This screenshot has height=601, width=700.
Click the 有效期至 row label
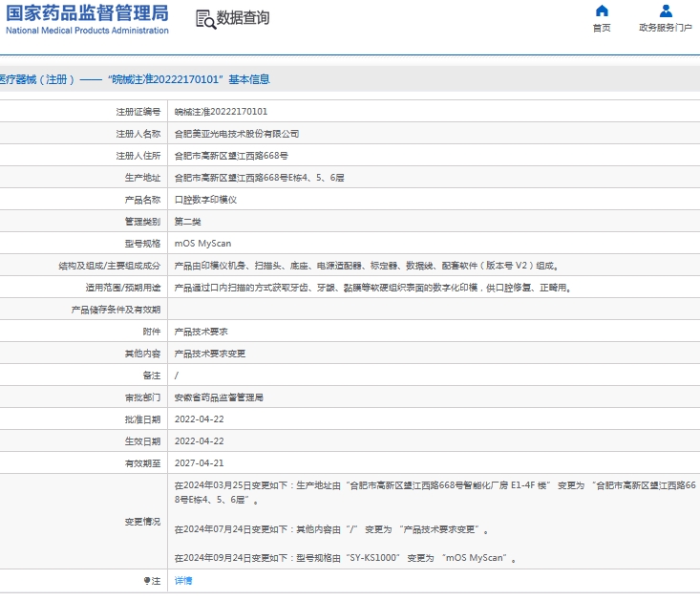click(142, 463)
